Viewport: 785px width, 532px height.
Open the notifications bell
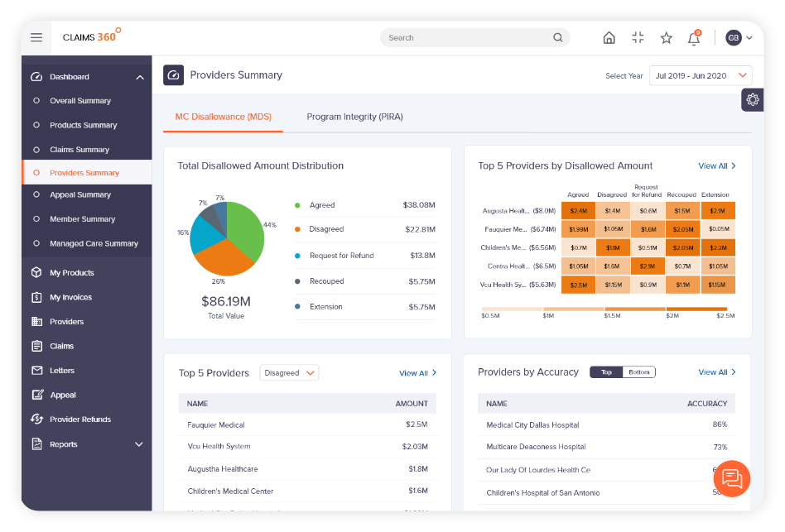tap(694, 38)
